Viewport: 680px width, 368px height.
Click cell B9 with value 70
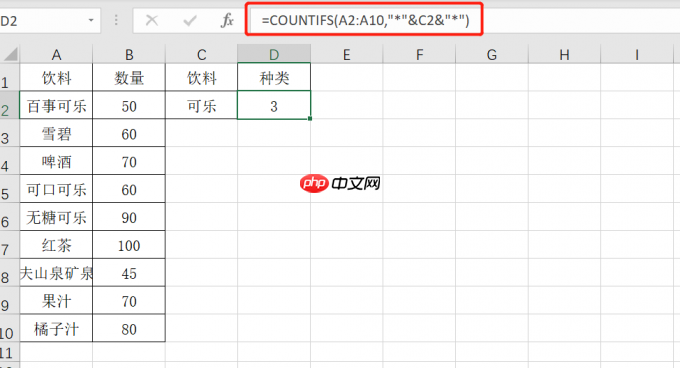point(129,300)
